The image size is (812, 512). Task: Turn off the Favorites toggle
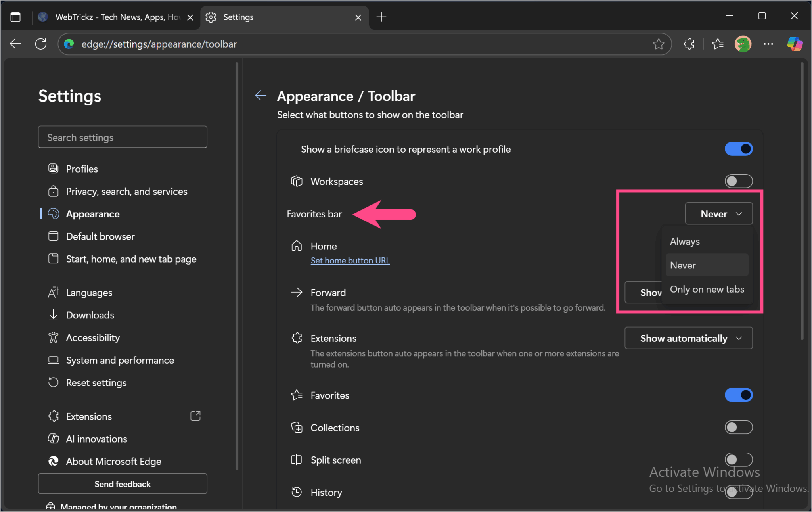point(738,395)
